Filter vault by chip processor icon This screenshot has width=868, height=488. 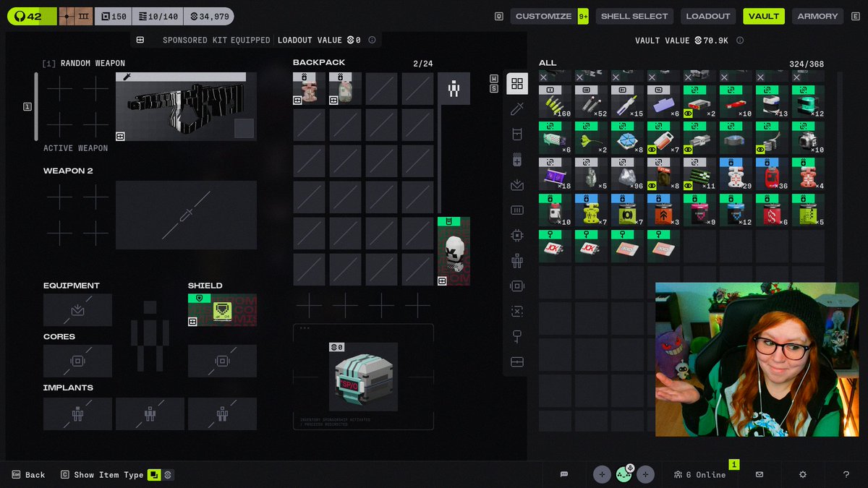(516, 235)
